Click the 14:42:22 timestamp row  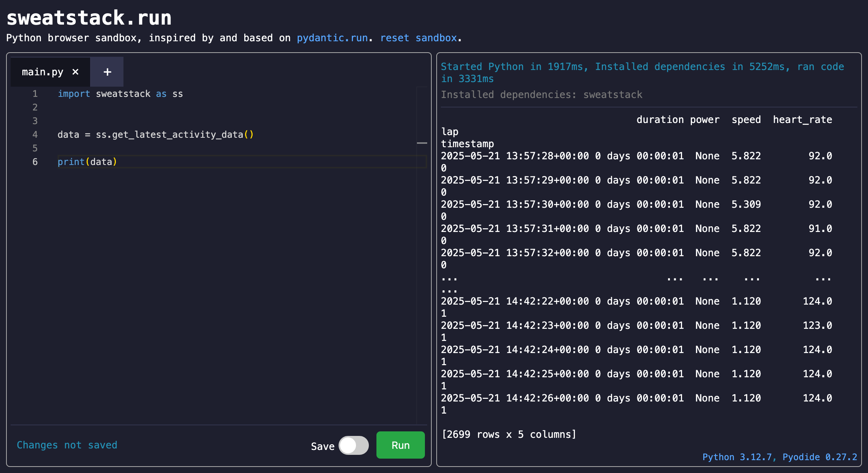pyautogui.click(x=637, y=301)
